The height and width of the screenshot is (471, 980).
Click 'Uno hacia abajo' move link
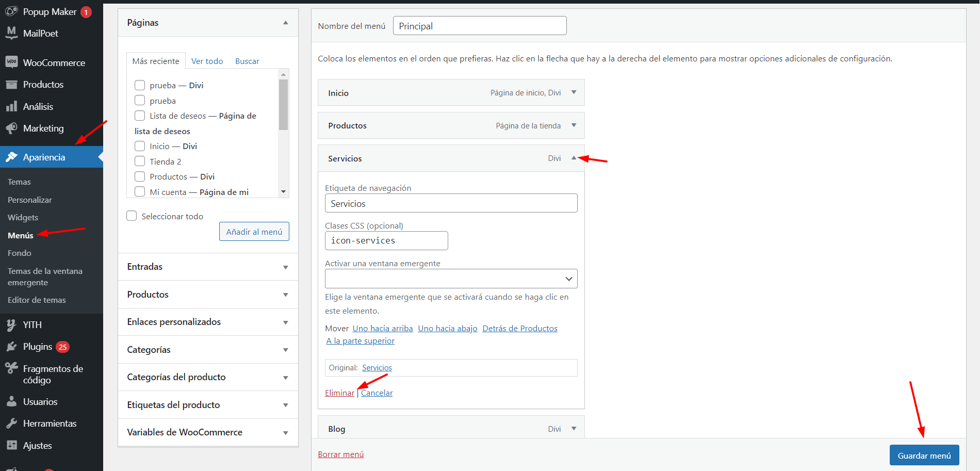(x=448, y=328)
